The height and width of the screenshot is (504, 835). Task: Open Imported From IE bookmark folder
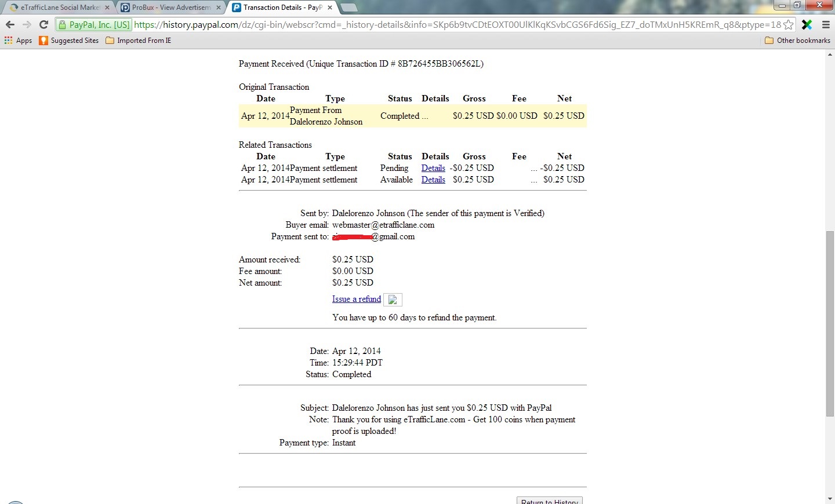click(x=139, y=41)
